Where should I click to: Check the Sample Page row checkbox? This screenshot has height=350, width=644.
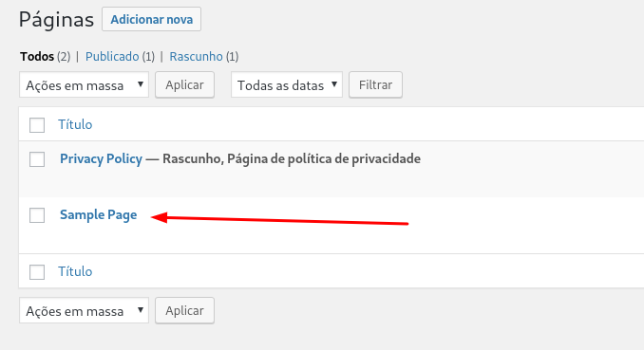pos(37,215)
